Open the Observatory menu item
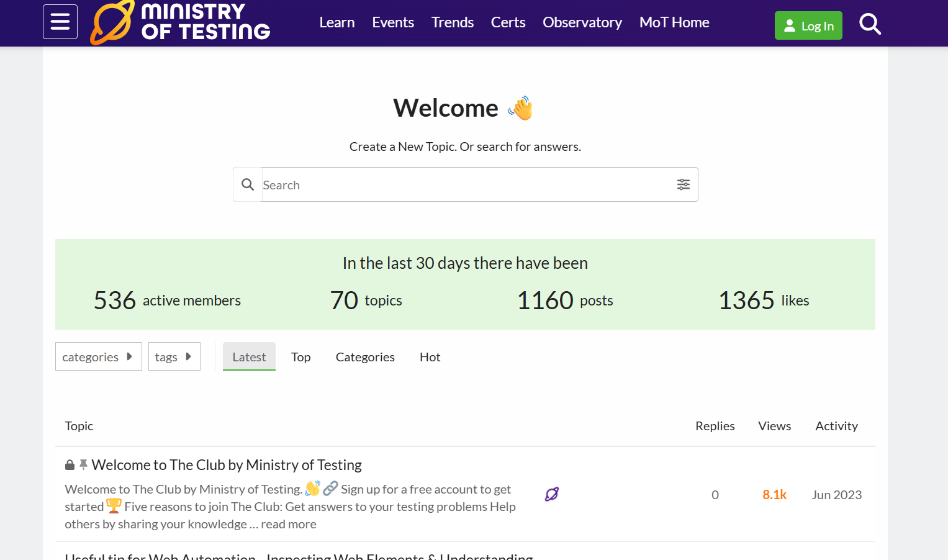The image size is (948, 560). click(582, 22)
